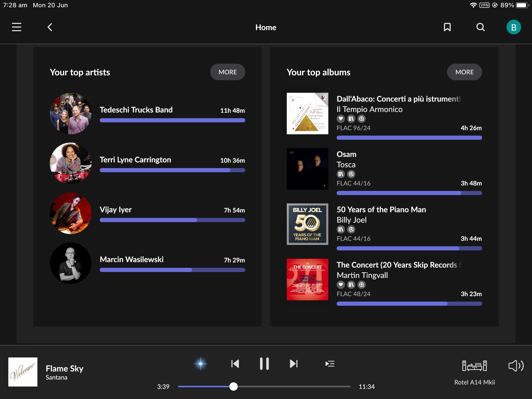Skip to the previous track

tap(235, 364)
